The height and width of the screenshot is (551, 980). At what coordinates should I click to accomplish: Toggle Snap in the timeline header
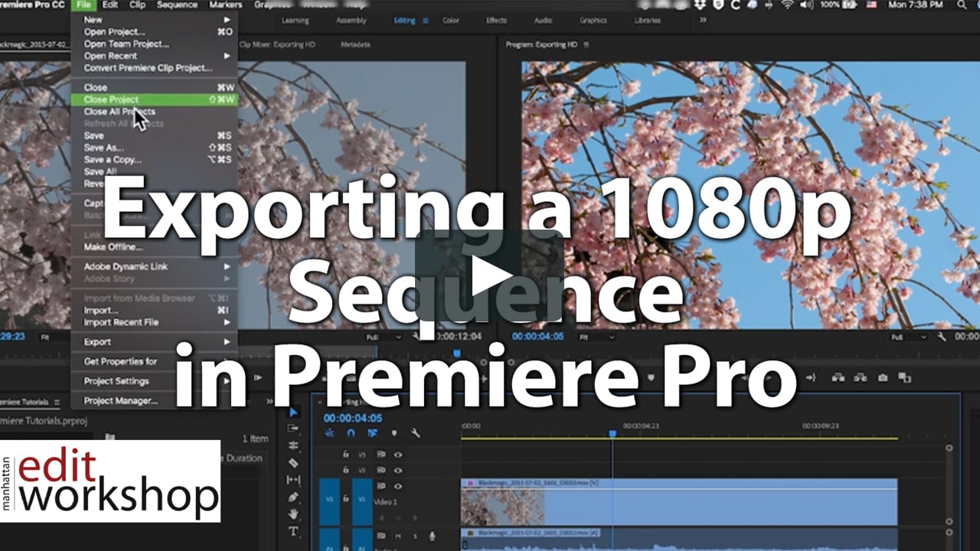click(x=351, y=433)
